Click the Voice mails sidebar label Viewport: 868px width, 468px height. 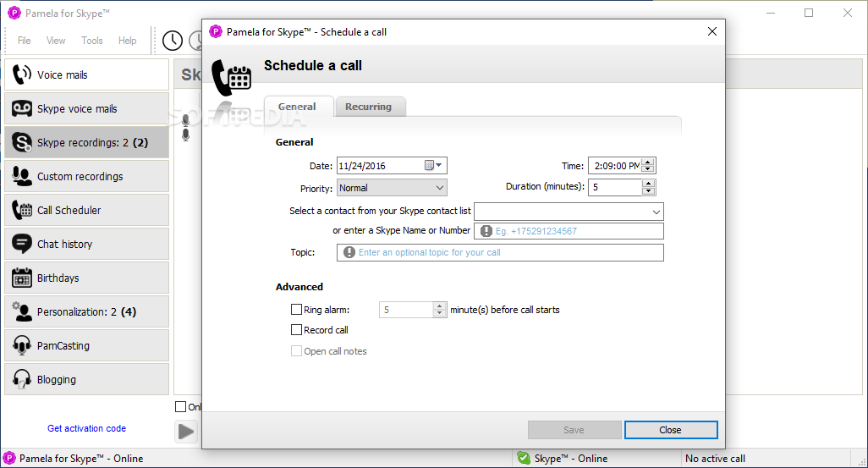click(62, 74)
